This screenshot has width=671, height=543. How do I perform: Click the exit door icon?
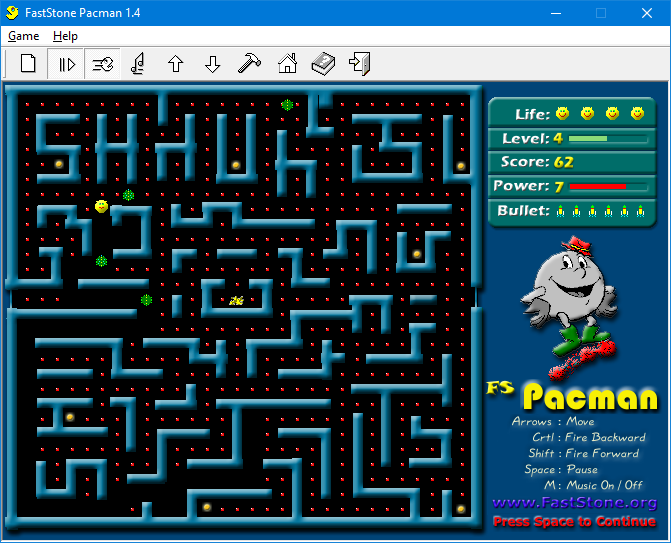360,64
